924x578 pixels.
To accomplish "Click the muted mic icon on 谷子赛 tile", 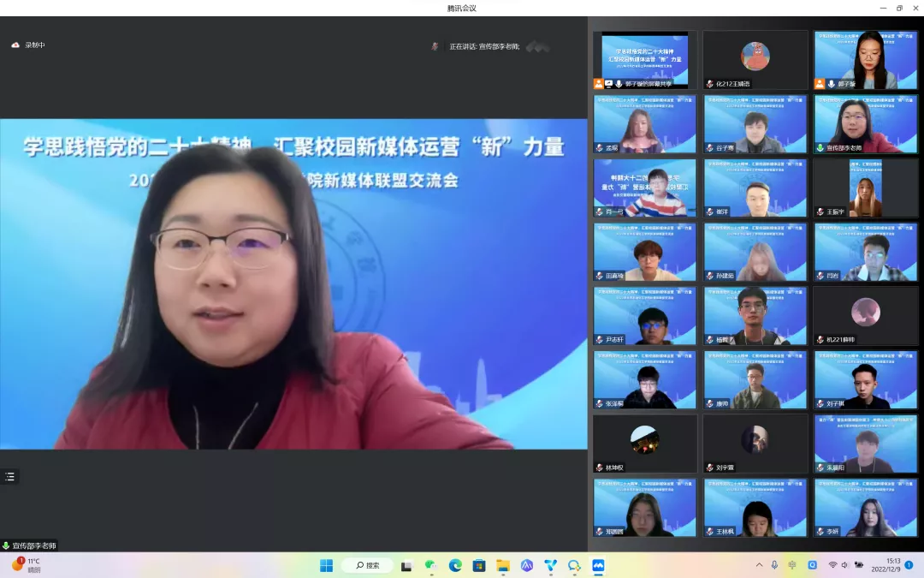I will click(709, 148).
